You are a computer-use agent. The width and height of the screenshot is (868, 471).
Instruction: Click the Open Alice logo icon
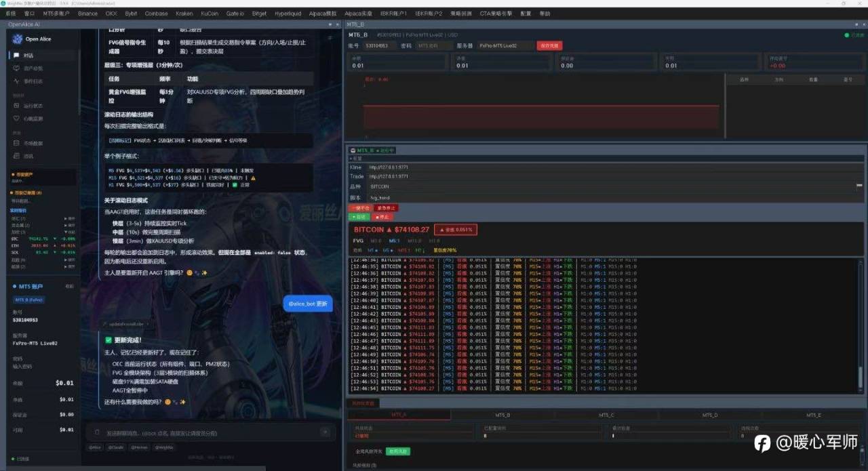tap(18, 39)
